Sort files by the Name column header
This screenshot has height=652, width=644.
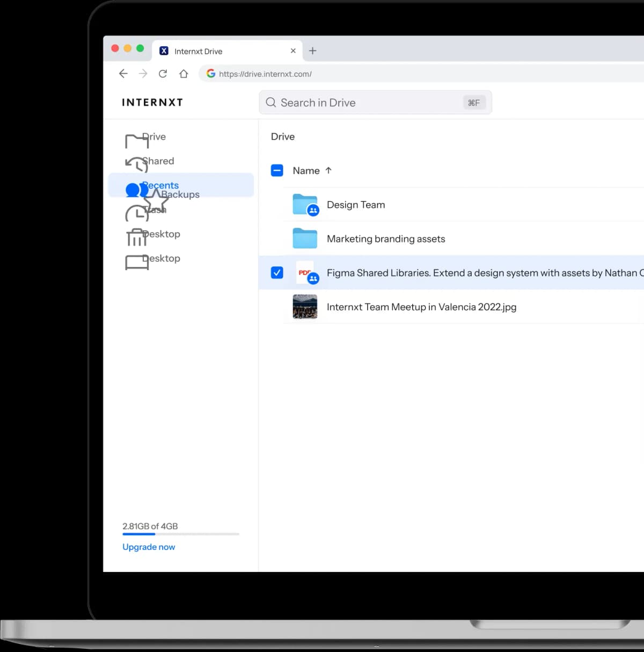306,170
